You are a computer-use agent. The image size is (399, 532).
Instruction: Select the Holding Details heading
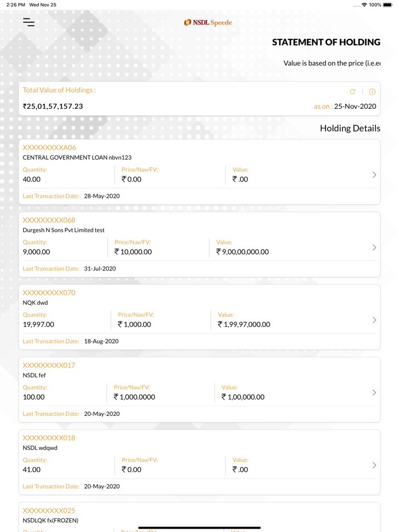pos(350,128)
